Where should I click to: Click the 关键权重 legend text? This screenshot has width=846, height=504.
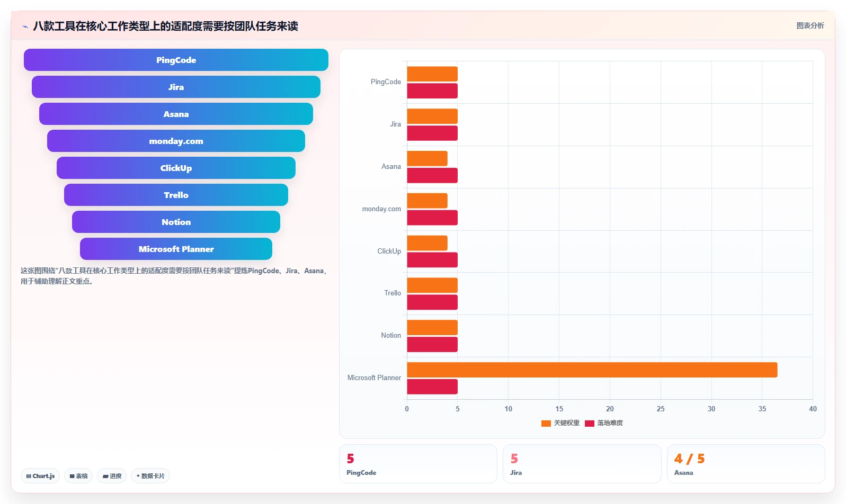tap(567, 423)
